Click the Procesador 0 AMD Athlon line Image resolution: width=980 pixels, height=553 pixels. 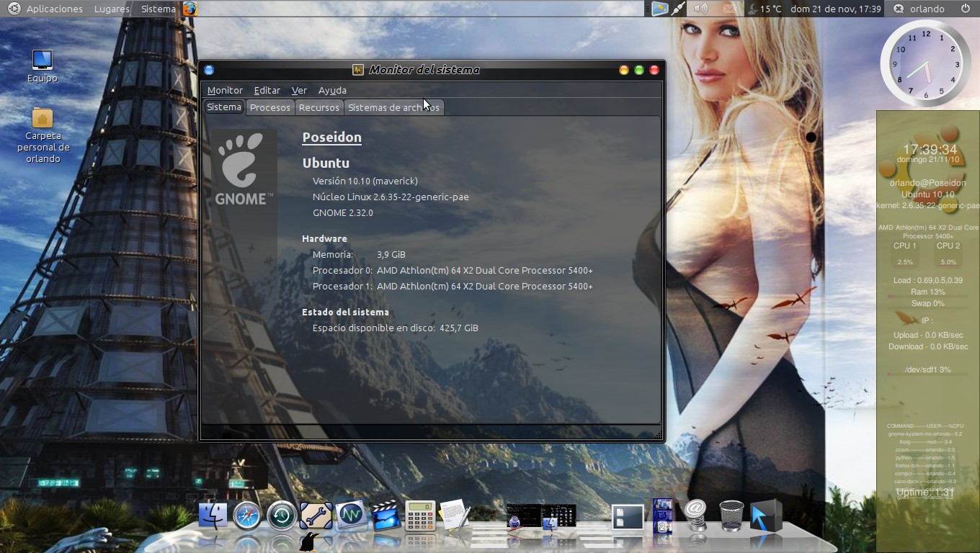pyautogui.click(x=453, y=270)
